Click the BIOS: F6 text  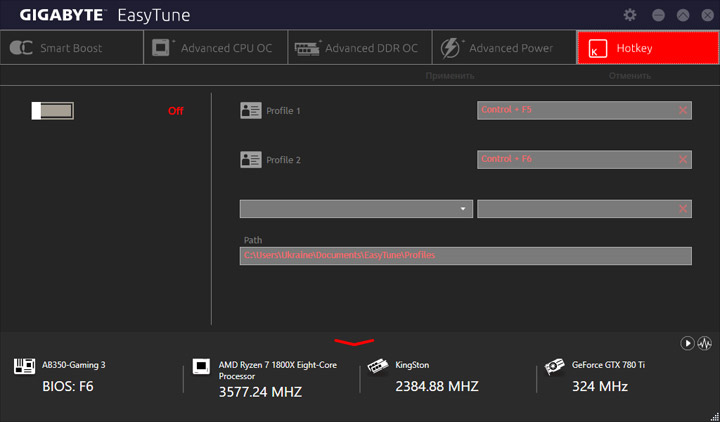tap(68, 386)
